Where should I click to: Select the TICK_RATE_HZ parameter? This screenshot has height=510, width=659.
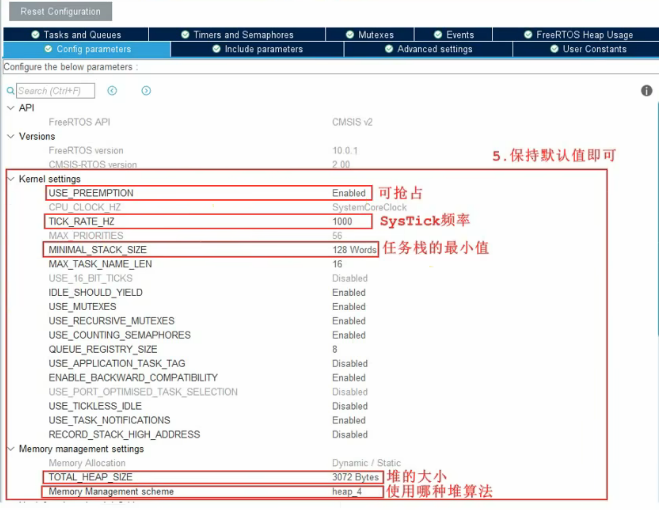(x=81, y=222)
